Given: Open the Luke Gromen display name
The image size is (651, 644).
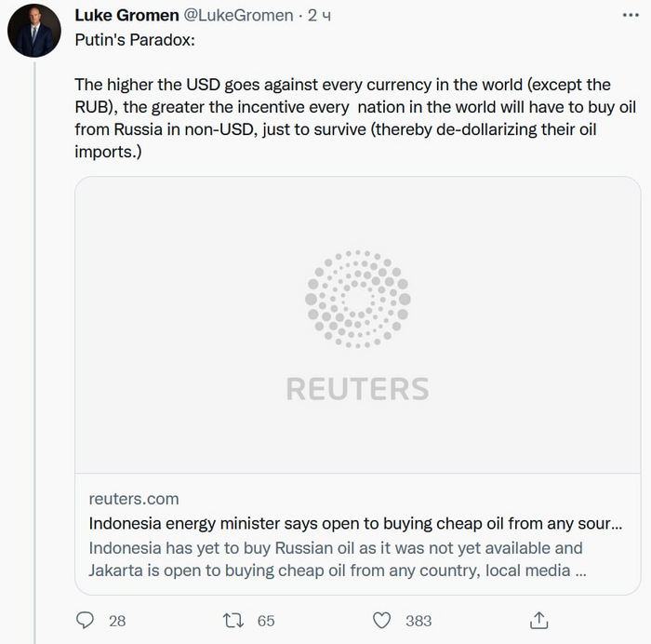Looking at the screenshot, I should click(x=125, y=15).
